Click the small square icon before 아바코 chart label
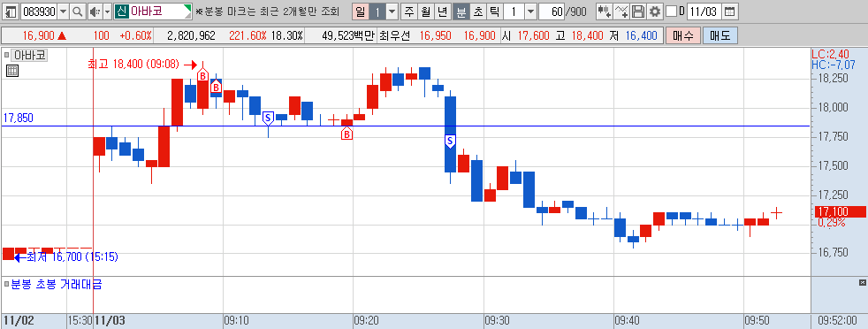 7,55
